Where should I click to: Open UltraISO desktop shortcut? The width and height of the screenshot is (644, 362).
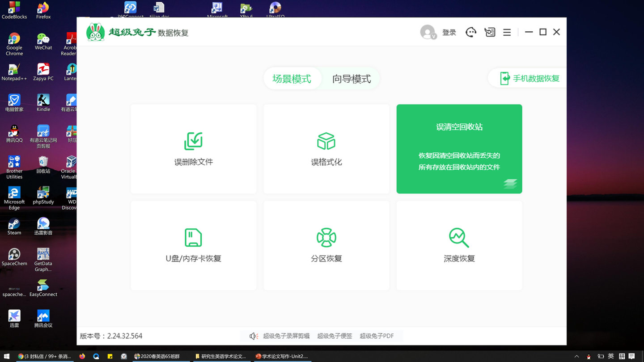point(275,10)
